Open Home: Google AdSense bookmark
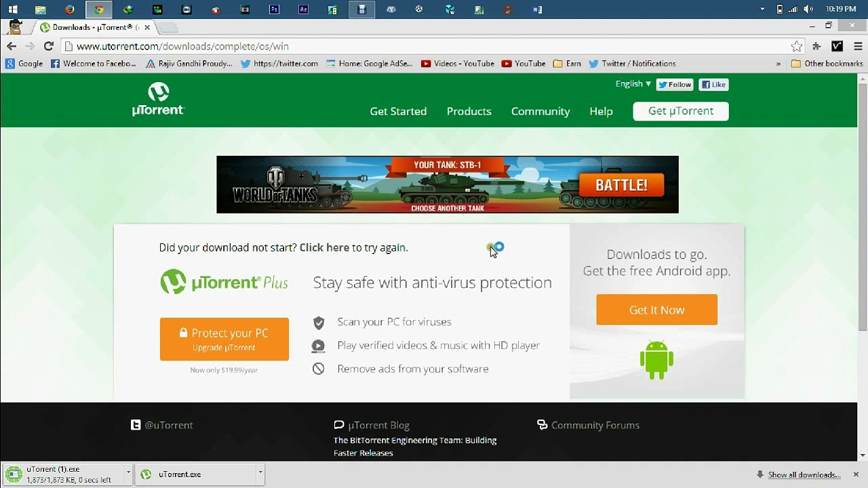Viewport: 868px width, 488px height. 369,64
